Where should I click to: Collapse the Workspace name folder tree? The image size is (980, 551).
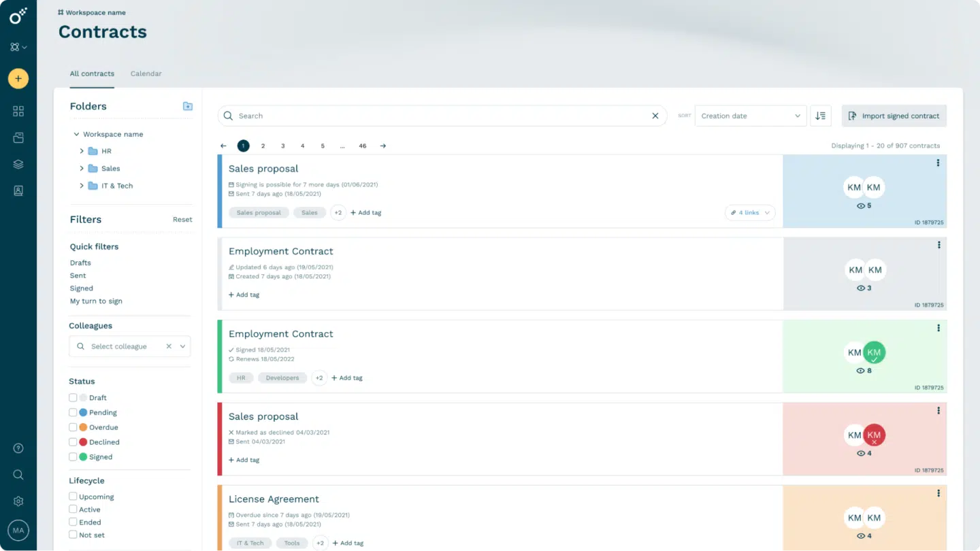77,134
